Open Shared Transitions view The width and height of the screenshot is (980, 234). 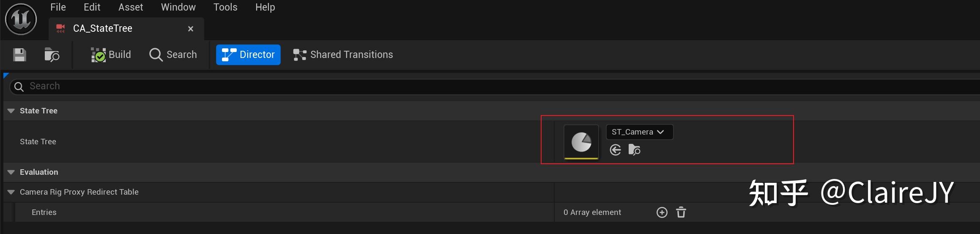coord(343,55)
